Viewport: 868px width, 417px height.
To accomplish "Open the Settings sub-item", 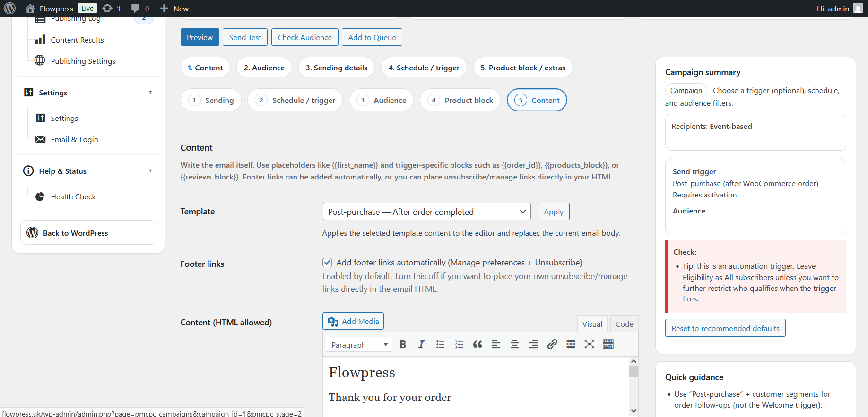I will [64, 118].
